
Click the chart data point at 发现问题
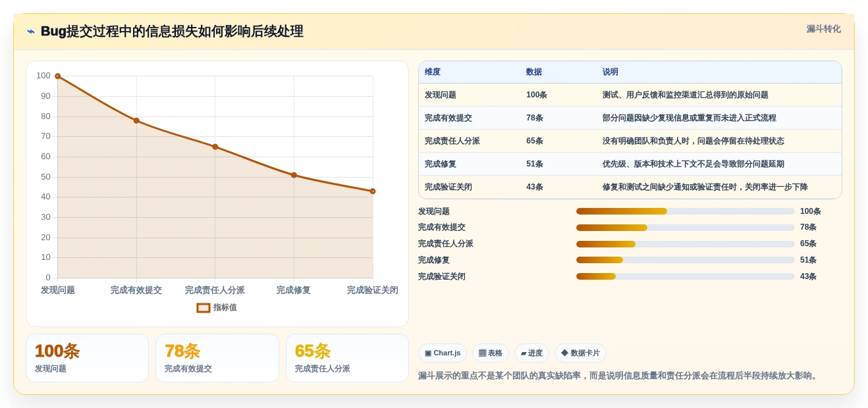pyautogui.click(x=58, y=76)
